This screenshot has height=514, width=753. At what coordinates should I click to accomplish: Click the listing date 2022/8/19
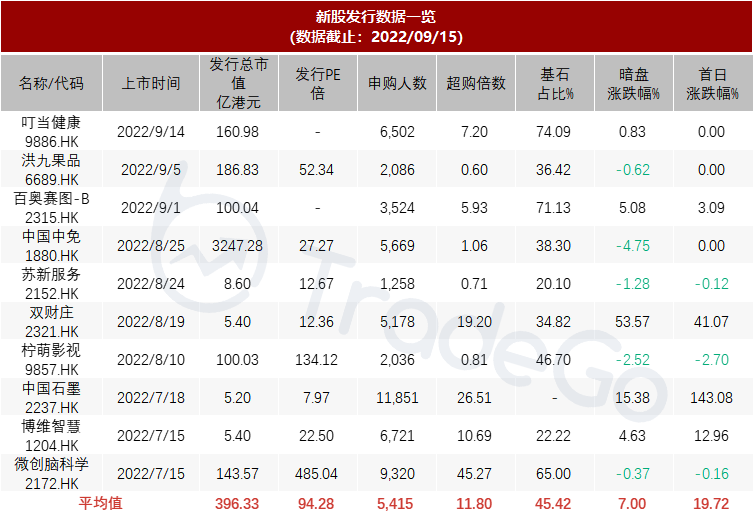pos(151,321)
